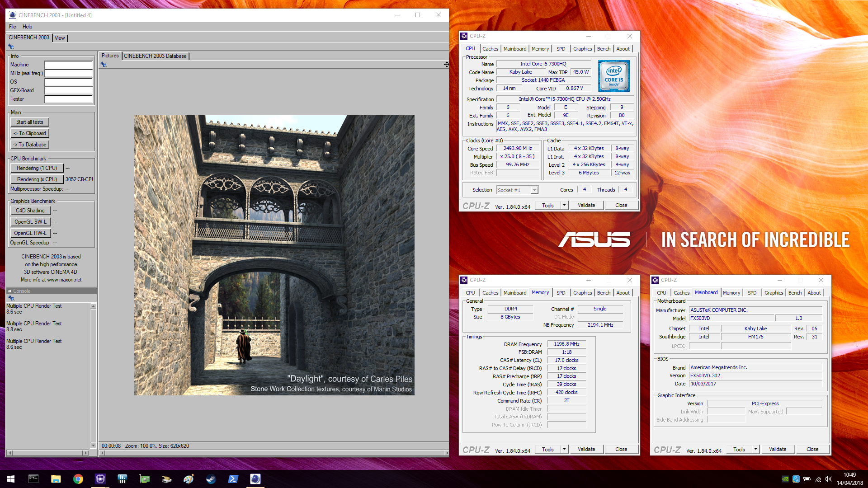Click the Tester input field

(x=69, y=99)
